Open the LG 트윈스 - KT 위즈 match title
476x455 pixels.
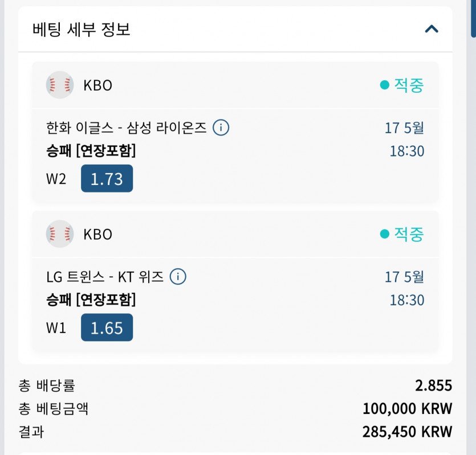coord(105,277)
